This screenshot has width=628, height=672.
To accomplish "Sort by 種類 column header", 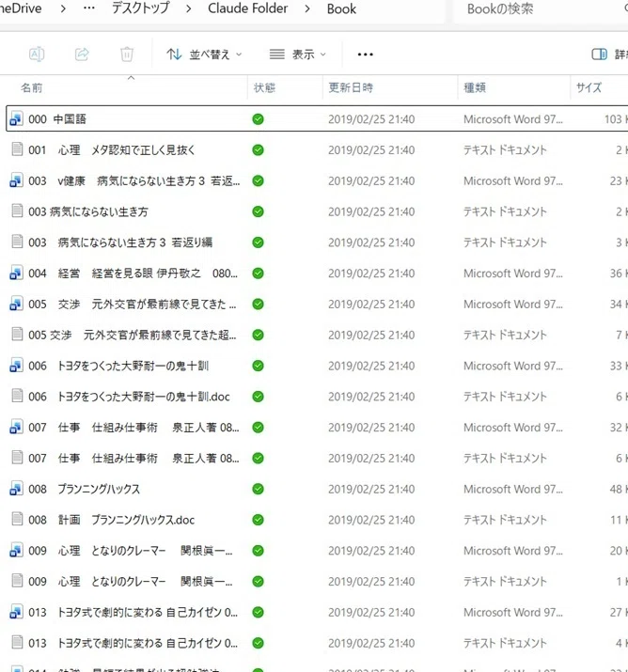I will point(475,87).
